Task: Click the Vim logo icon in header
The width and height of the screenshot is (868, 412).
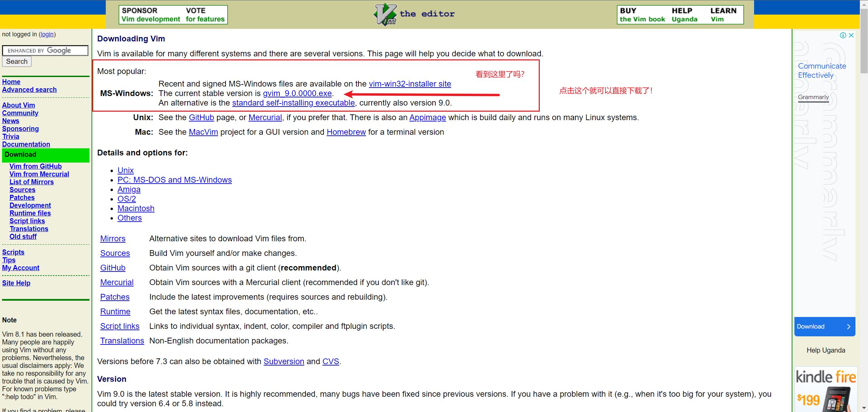Action: pyautogui.click(x=385, y=14)
